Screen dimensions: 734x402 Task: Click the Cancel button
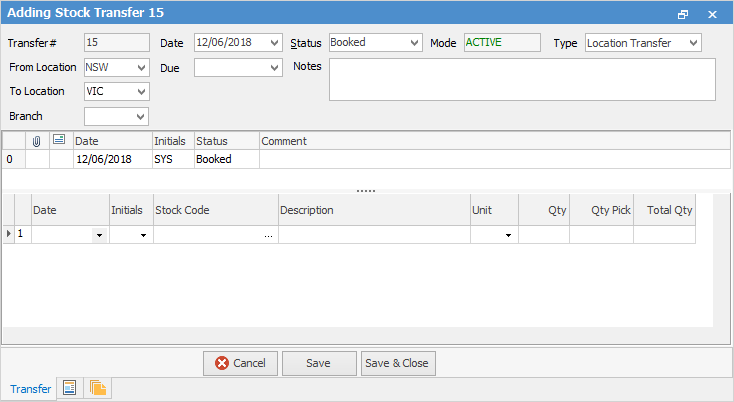click(x=240, y=363)
